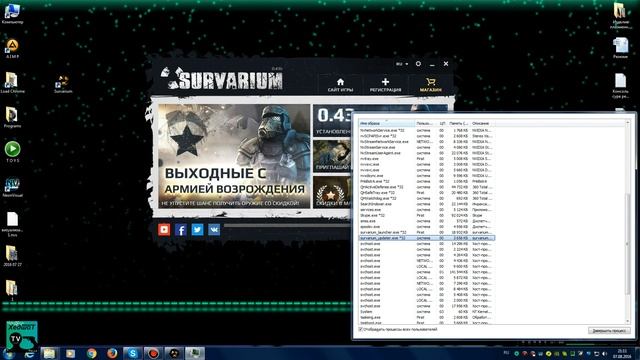Open Firefox from taskbar
Image resolution: width=640 pixels, height=360 pixels.
pyautogui.click(x=112, y=353)
